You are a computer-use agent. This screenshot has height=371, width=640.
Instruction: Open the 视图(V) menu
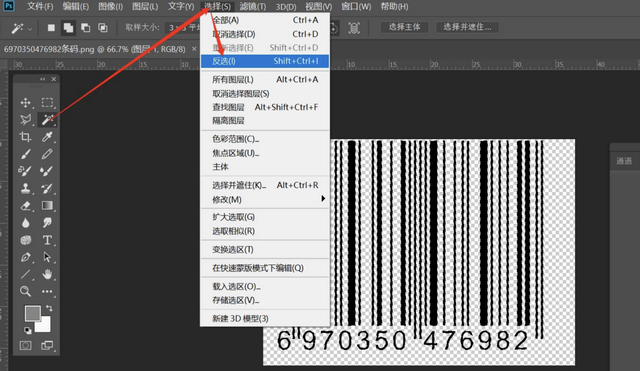tap(318, 7)
